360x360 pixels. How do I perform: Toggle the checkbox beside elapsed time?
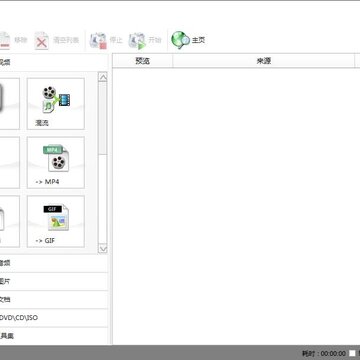click(352, 353)
